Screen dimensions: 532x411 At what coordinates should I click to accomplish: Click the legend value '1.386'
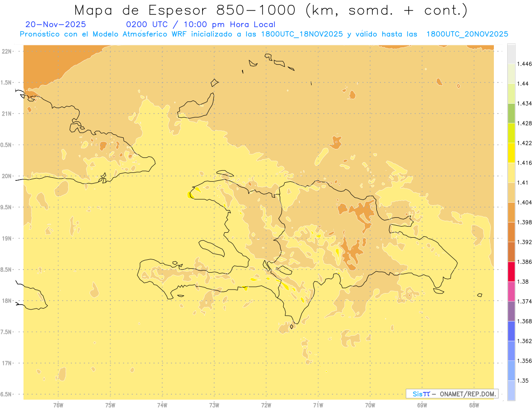point(524,262)
